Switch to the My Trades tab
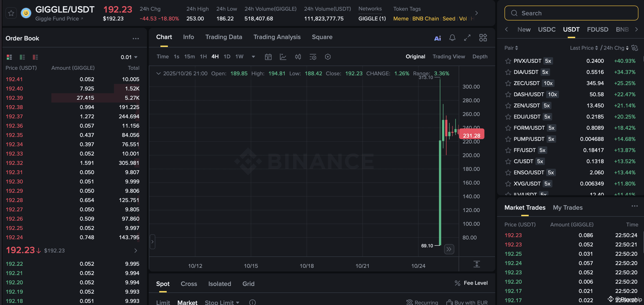 click(x=567, y=208)
